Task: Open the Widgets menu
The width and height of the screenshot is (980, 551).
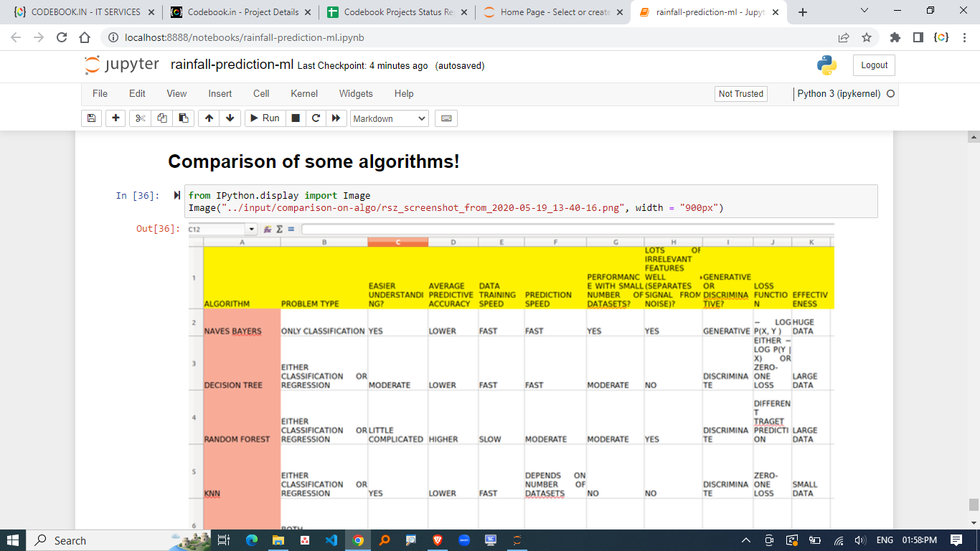Action: [x=356, y=93]
